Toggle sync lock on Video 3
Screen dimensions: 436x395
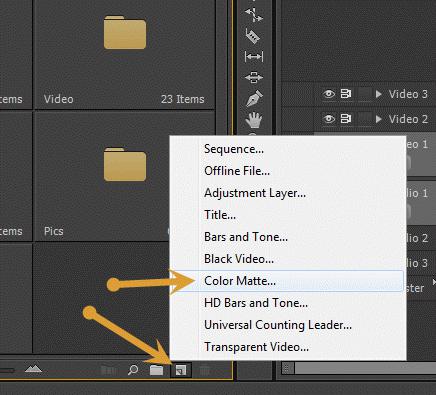346,94
